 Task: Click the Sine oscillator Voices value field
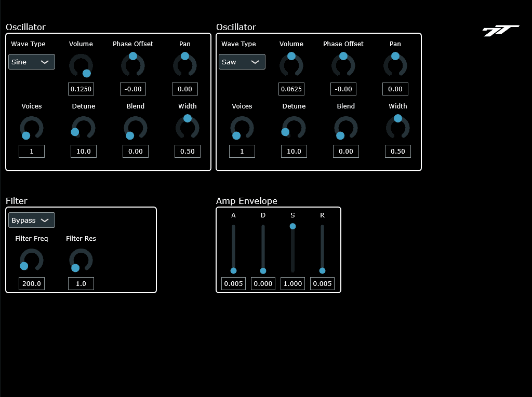tap(32, 151)
